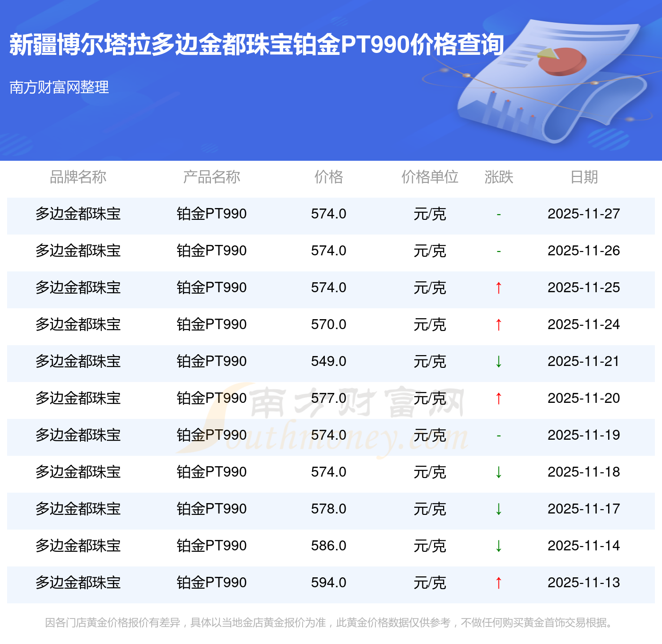
Task: Select 铂金PT990 in the 2025-11-14 row
Action: click(211, 546)
